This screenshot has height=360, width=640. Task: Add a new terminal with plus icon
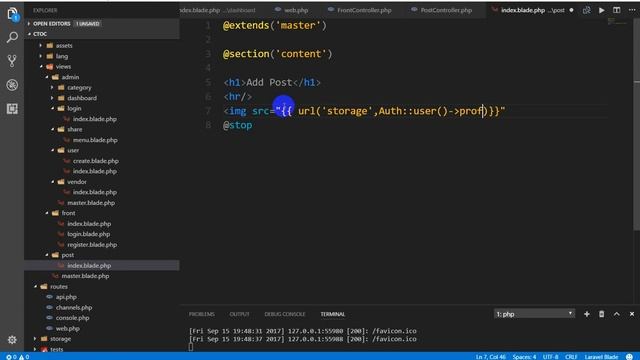tap(587, 314)
